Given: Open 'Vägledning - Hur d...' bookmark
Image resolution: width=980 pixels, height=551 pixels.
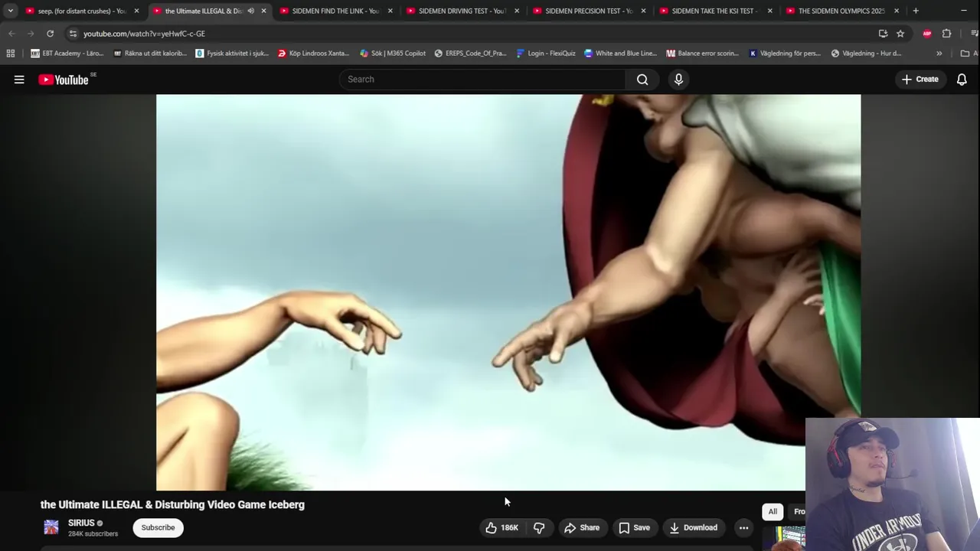Looking at the screenshot, I should pos(866,54).
